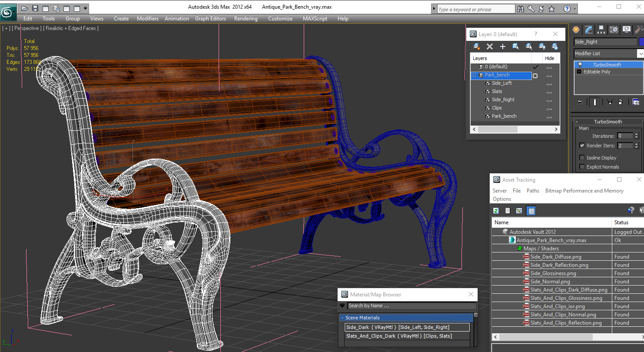Viewport: 644px width, 352px height.
Task: Toggle Show End Result button in modifier stack
Action: coord(595,102)
